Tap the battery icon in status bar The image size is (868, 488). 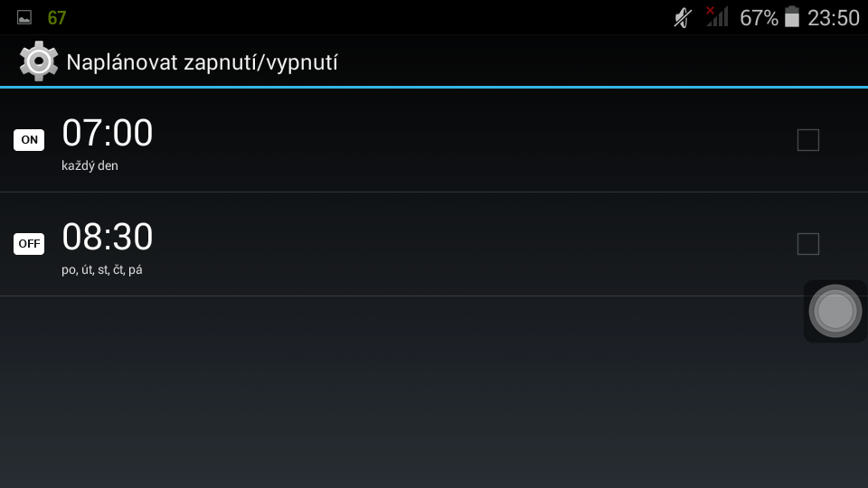(x=792, y=16)
